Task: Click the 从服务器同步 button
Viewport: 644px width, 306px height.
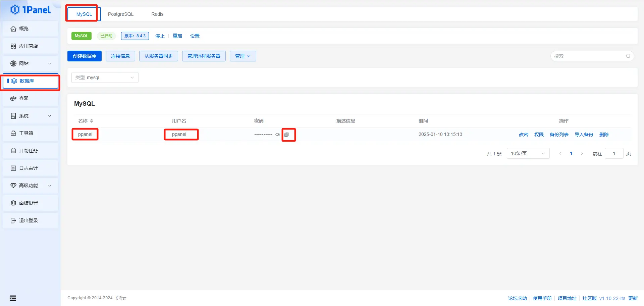Action: coord(159,56)
